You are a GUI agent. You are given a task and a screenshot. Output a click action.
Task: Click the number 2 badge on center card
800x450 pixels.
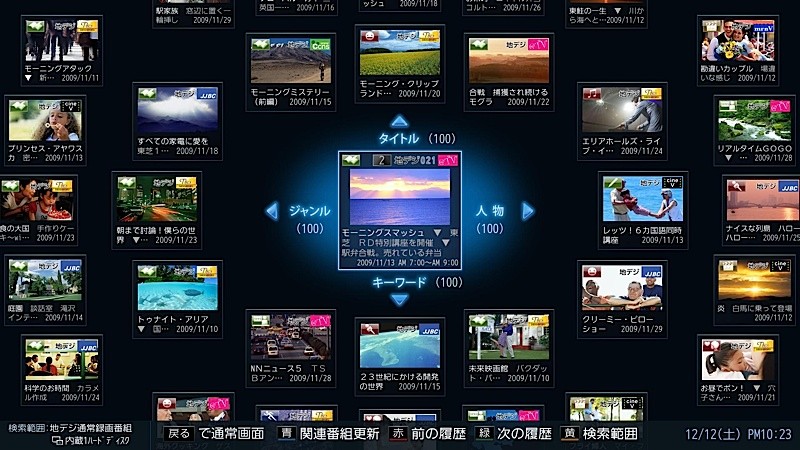381,160
